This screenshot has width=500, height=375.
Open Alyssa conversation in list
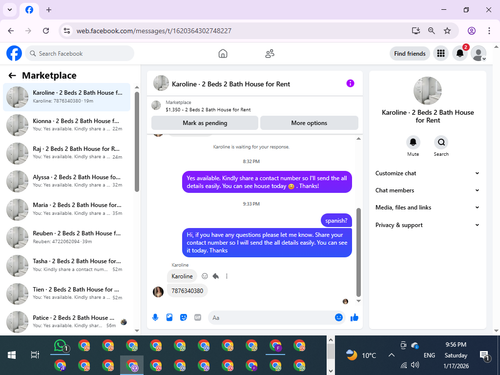coord(67,181)
